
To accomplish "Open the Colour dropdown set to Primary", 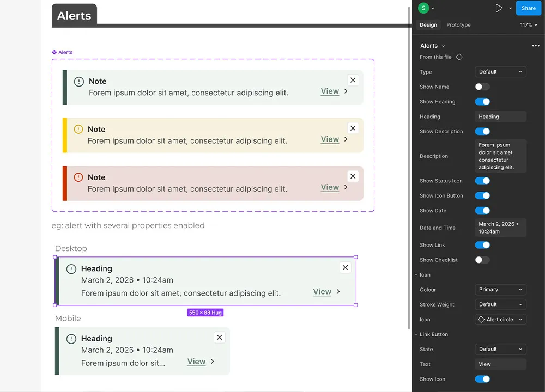I will (500, 290).
